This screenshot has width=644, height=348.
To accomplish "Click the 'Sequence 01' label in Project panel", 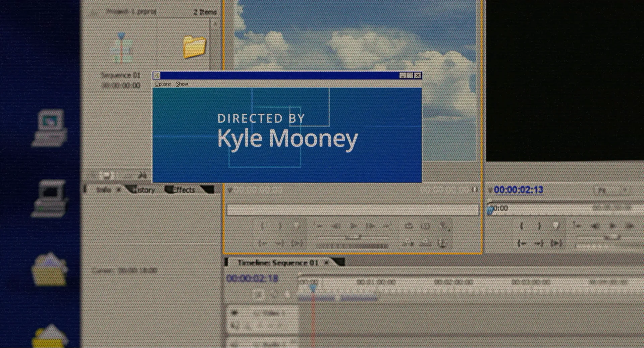I will click(121, 75).
